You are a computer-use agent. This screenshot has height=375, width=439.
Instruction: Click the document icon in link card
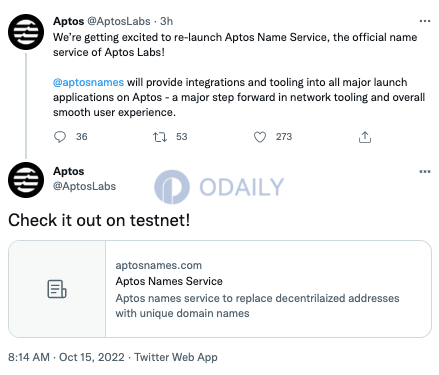coord(57,289)
